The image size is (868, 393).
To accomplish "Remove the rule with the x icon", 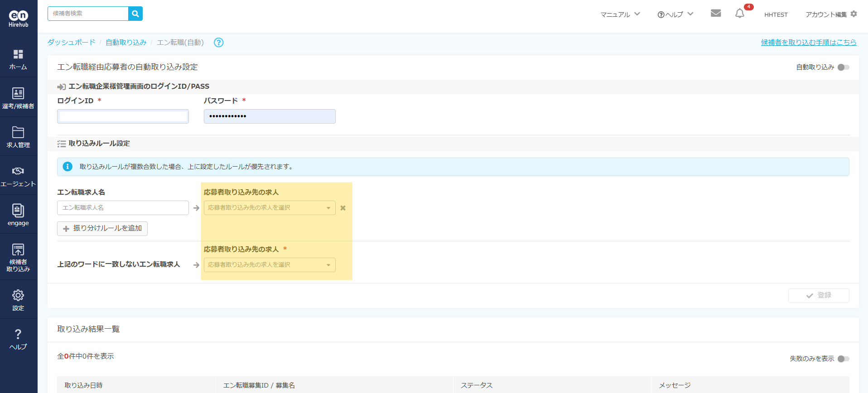I will [343, 208].
